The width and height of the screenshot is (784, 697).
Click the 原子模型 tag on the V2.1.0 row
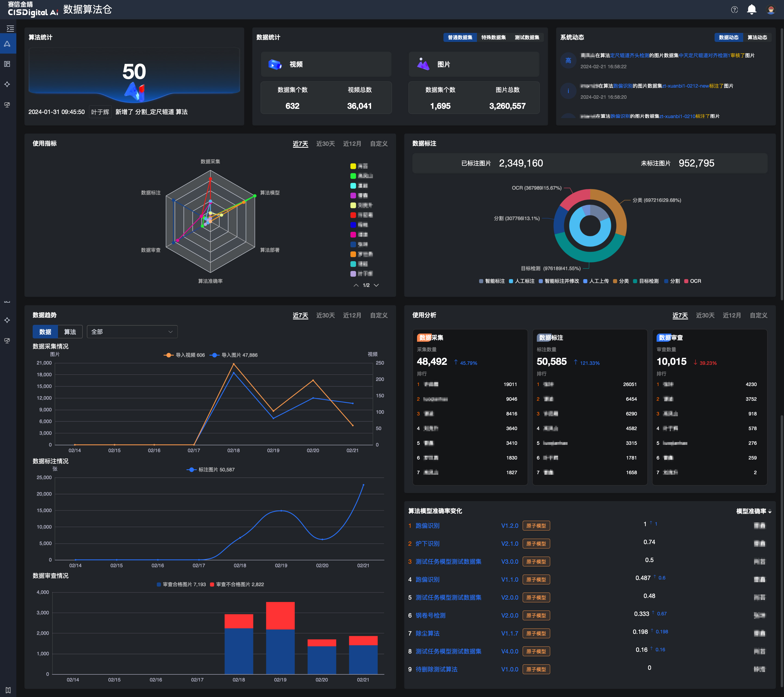536,544
